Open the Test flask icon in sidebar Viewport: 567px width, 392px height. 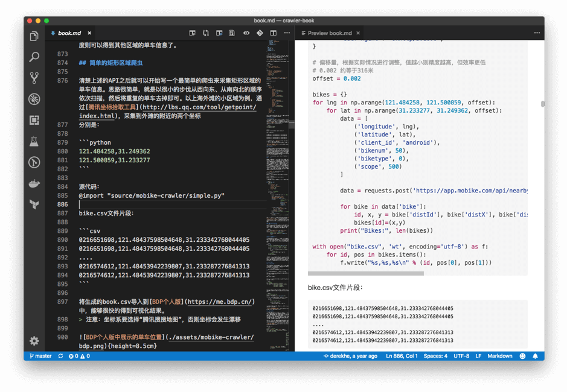tap(34, 141)
